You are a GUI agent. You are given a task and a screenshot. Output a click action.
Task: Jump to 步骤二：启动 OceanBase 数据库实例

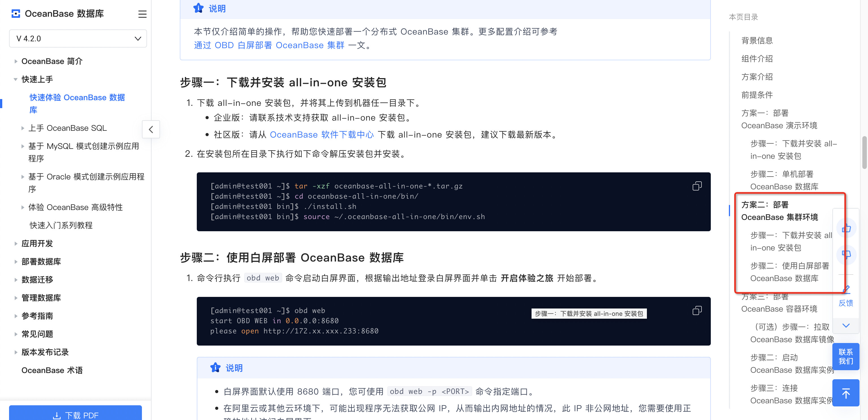[x=792, y=364]
